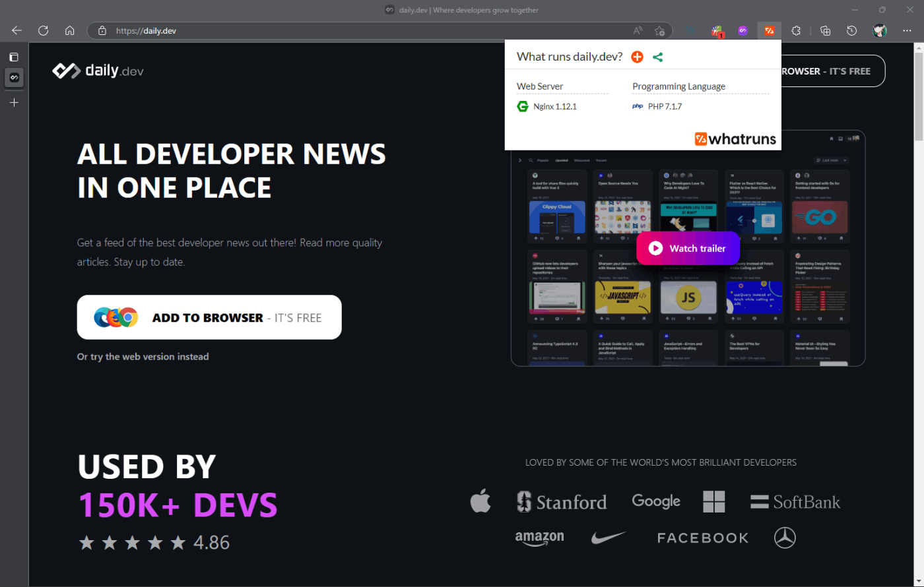Click the '150K+ DEVS' heading
Image resolution: width=924 pixels, height=587 pixels.
click(x=178, y=505)
